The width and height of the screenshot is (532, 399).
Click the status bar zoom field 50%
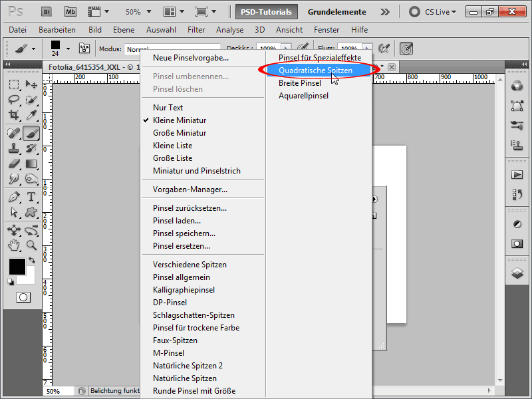(x=58, y=391)
